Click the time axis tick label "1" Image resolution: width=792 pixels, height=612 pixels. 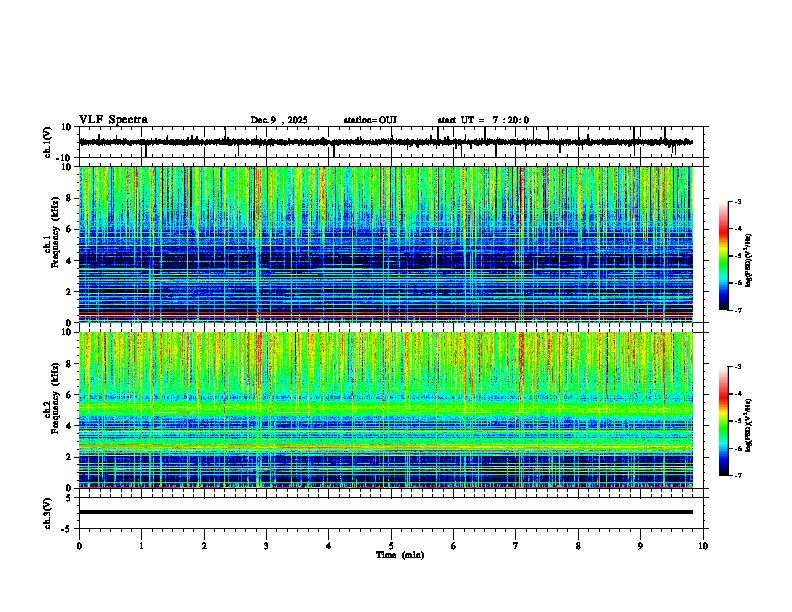141,546
